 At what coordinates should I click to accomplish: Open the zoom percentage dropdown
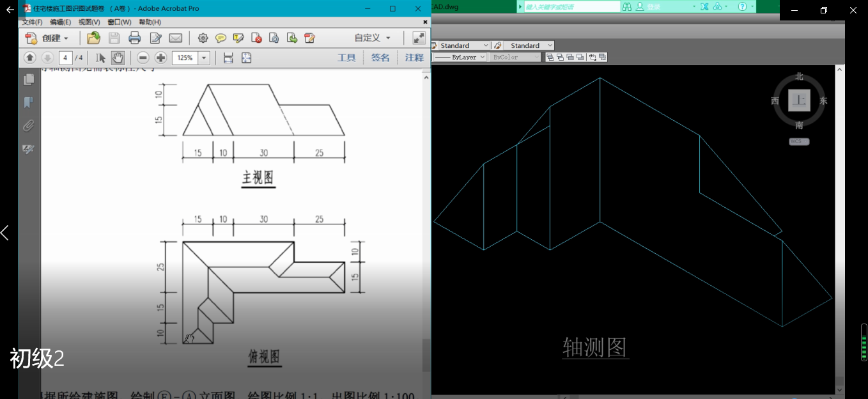point(204,58)
